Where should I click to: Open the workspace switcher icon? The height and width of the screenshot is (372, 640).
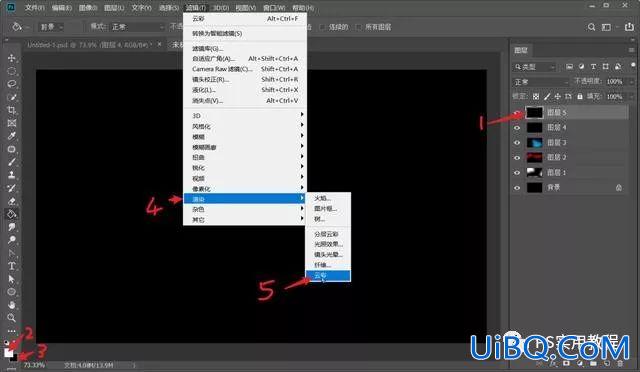[607, 27]
